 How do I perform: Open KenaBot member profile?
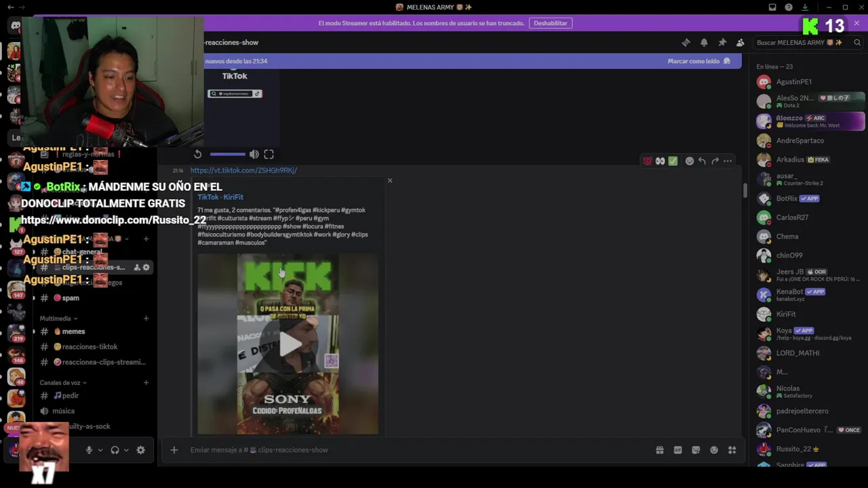pyautogui.click(x=810, y=295)
